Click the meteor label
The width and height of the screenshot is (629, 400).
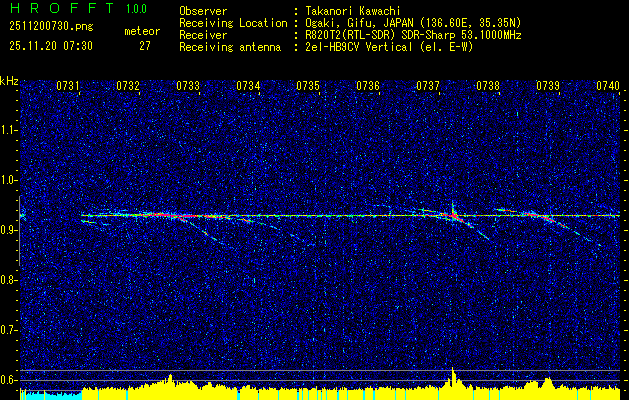(x=142, y=31)
